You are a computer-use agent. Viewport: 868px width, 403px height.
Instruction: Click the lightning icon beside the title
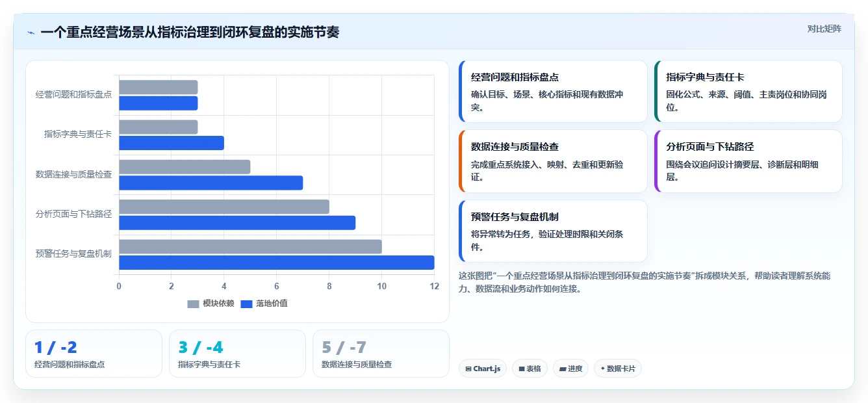(31, 32)
